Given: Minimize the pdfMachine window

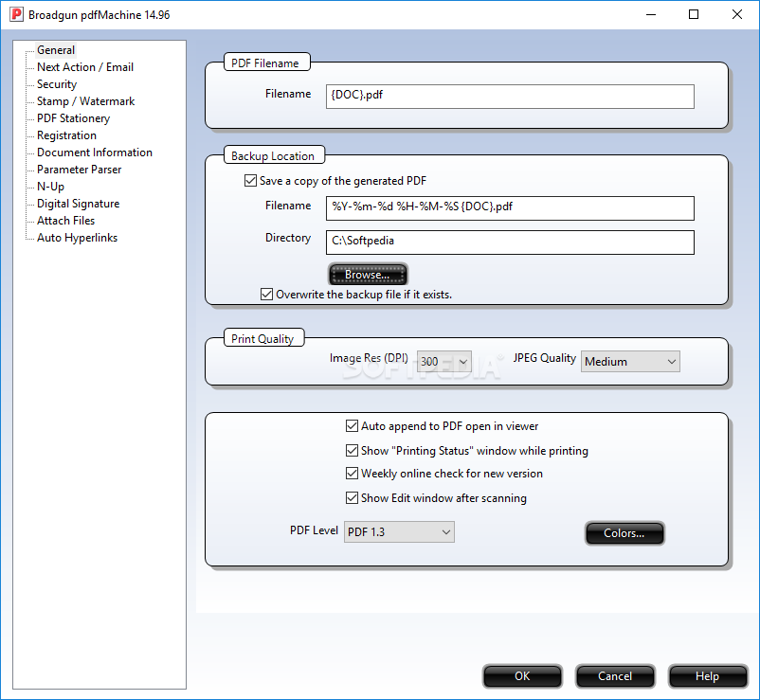Looking at the screenshot, I should pyautogui.click(x=651, y=14).
